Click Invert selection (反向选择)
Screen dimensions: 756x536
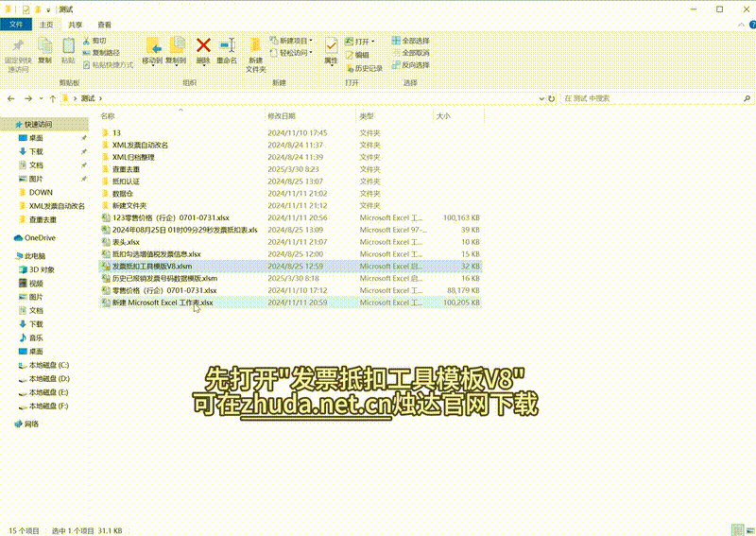[411, 64]
